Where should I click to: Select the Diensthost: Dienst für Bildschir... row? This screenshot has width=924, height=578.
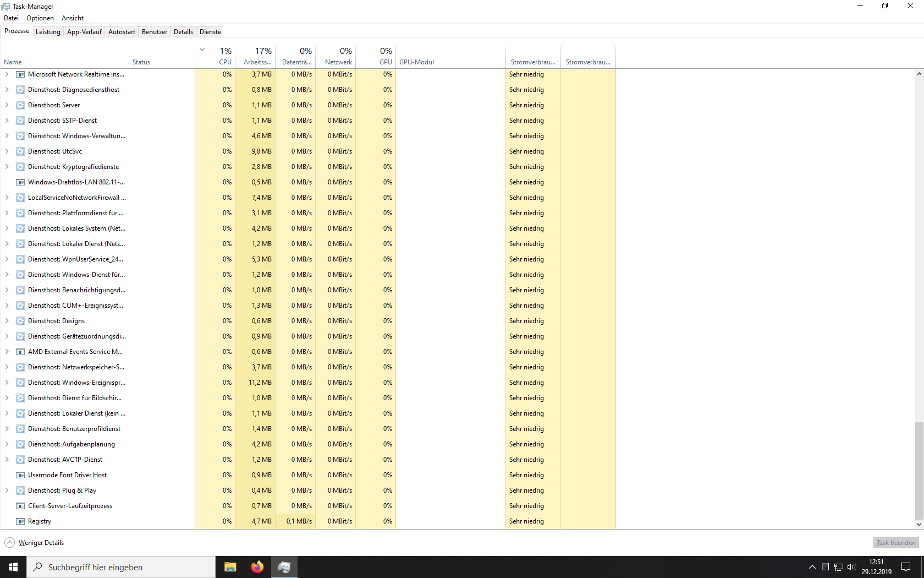click(x=307, y=398)
